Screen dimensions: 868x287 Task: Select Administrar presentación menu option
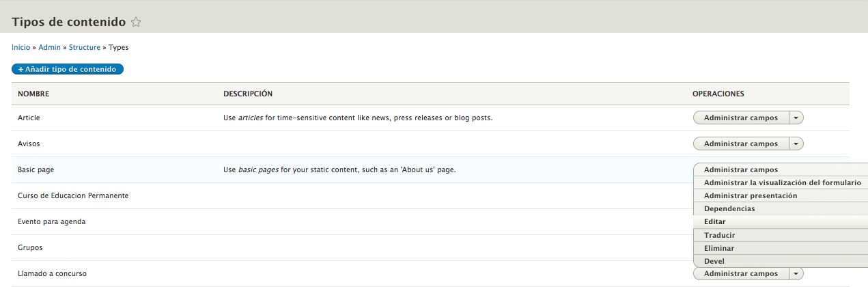tap(750, 195)
